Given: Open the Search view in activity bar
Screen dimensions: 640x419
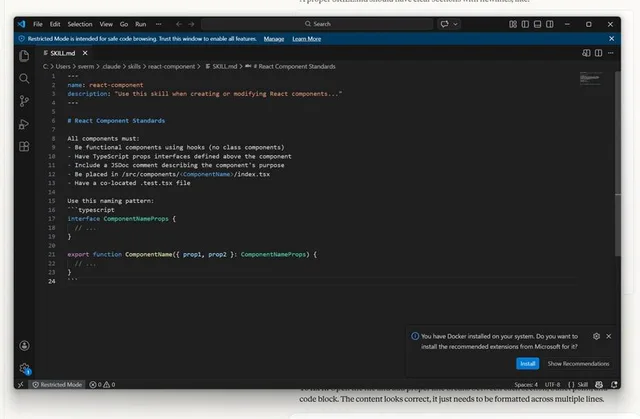Looking at the screenshot, I should click(24, 78).
